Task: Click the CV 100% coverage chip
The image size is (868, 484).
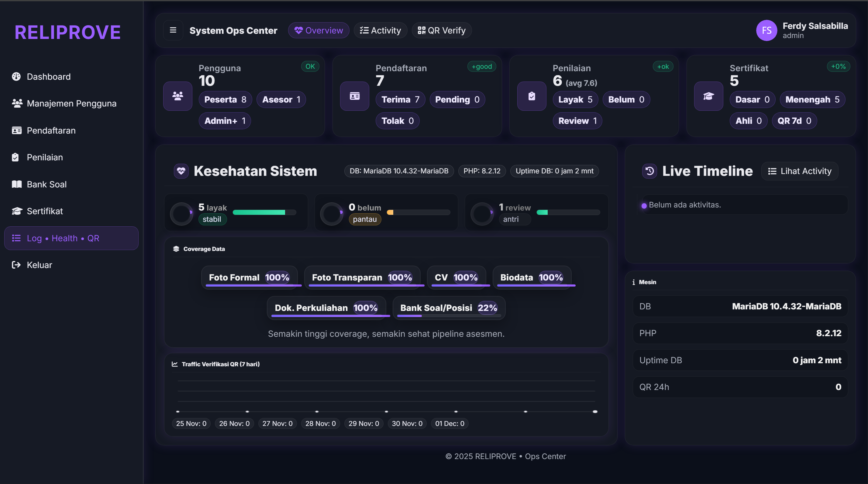Action: [456, 277]
